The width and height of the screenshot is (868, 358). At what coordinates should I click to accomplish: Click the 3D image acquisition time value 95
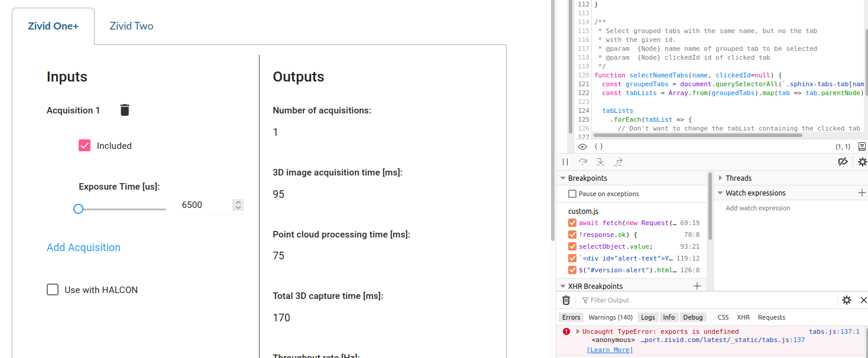[x=278, y=194]
